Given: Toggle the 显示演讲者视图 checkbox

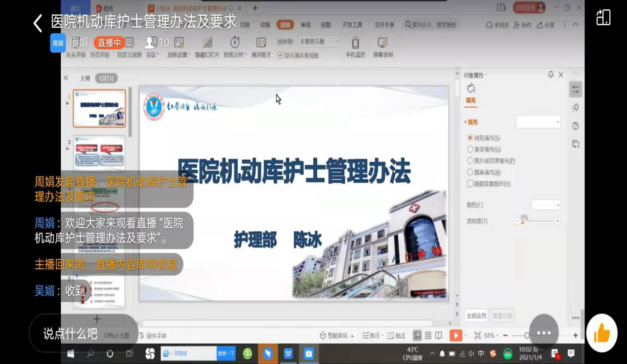Looking at the screenshot, I should 280,55.
